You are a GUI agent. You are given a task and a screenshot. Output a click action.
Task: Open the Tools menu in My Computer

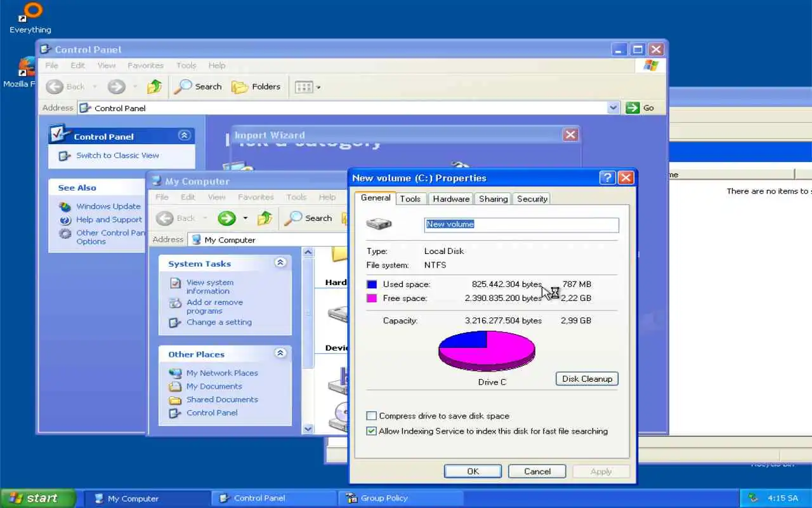[x=296, y=197]
